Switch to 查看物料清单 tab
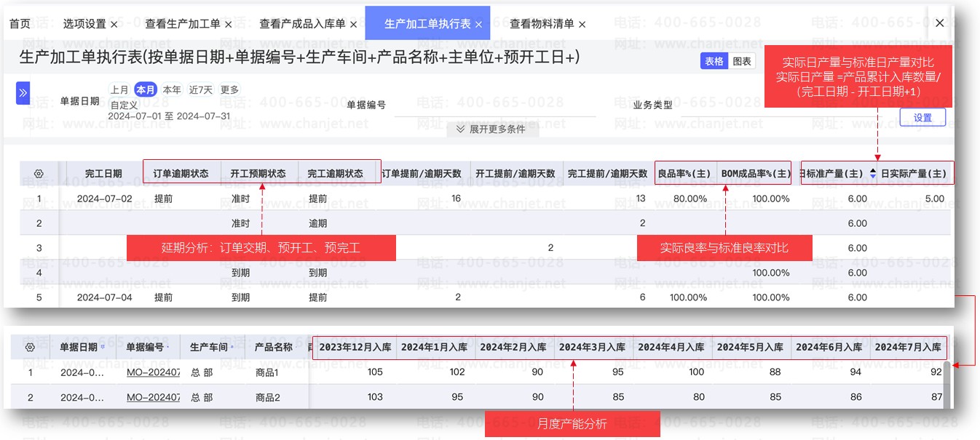This screenshot has width=980, height=440. [542, 24]
